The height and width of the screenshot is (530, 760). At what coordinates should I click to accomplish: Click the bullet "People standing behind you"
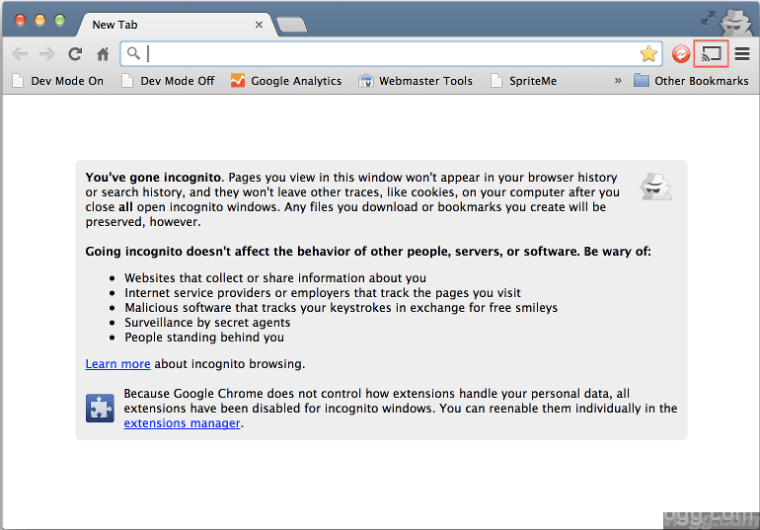coord(204,337)
